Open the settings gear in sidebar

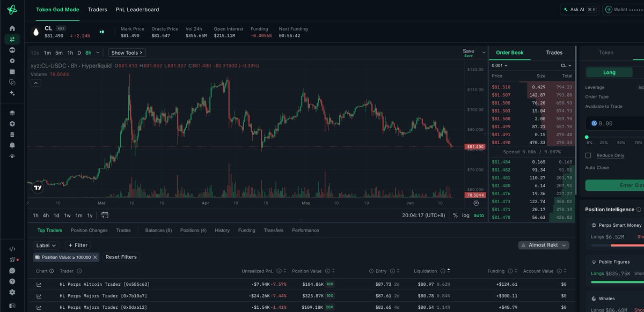[12, 292]
